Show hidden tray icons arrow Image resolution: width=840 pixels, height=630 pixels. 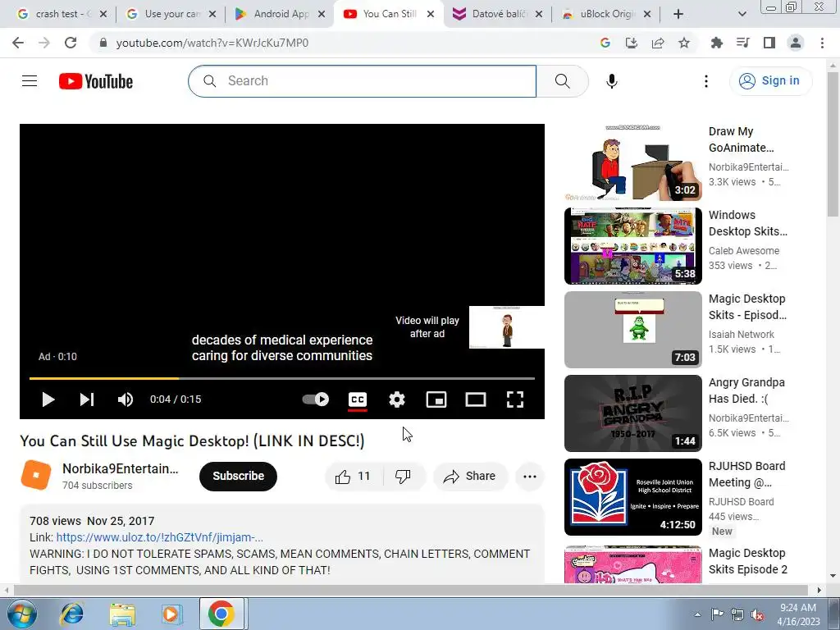click(697, 614)
